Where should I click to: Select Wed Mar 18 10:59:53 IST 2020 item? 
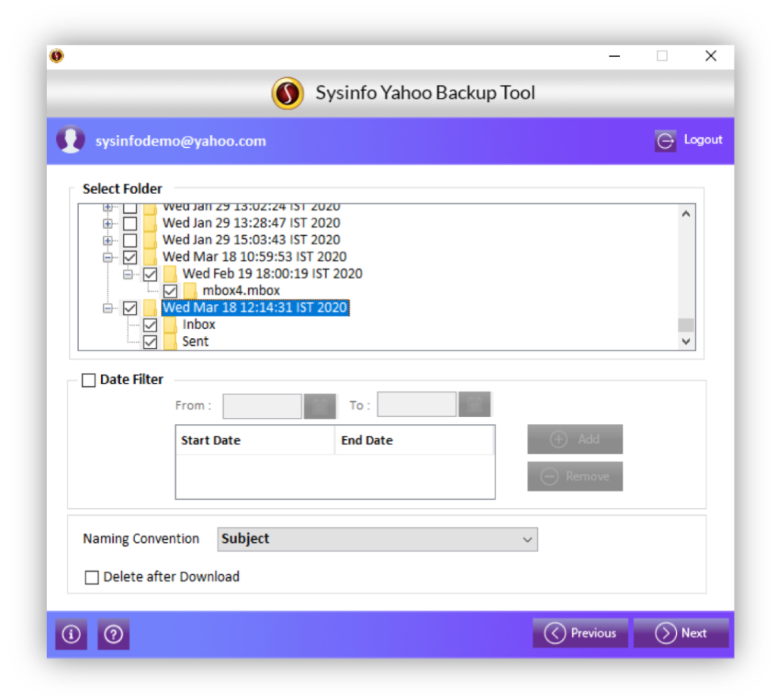tap(255, 256)
